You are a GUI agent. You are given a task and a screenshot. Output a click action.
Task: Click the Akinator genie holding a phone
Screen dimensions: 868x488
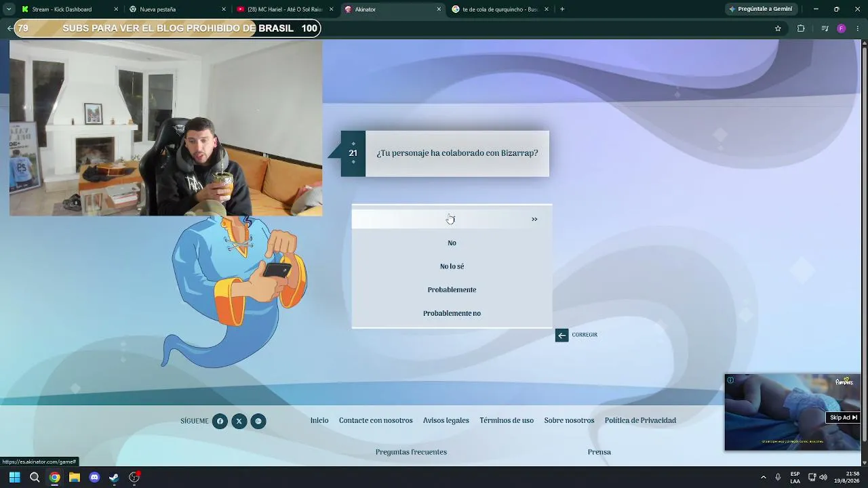235,291
